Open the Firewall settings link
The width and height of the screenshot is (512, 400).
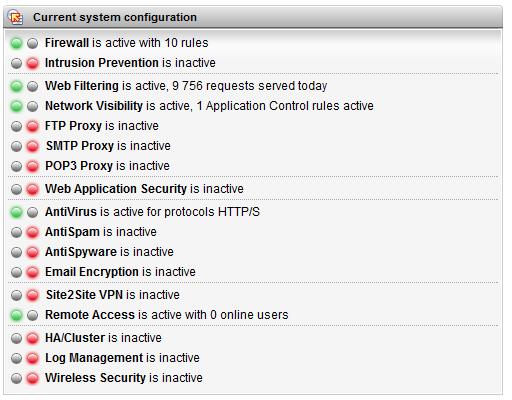pyautogui.click(x=67, y=43)
